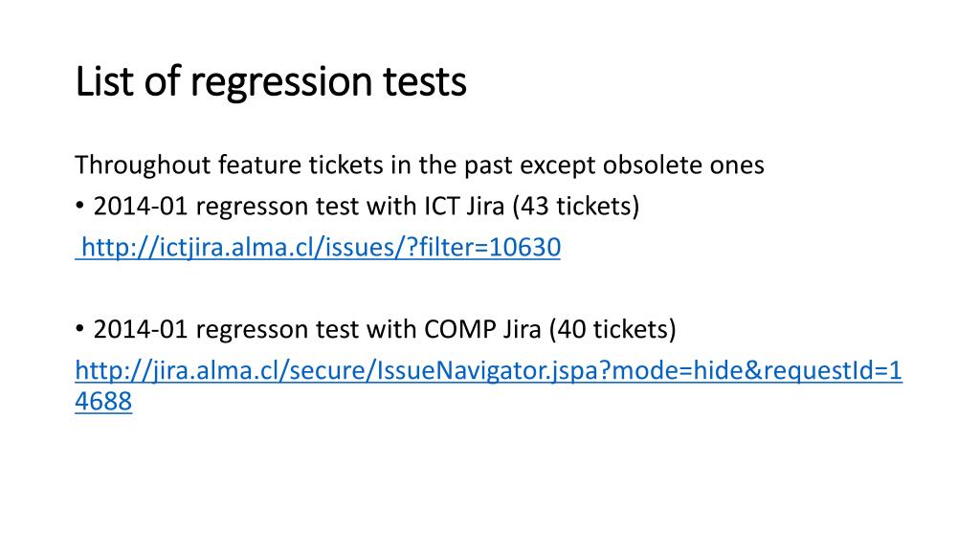
Task: Click the 'Throughout feature tickets' sentence
Action: pyautogui.click(x=419, y=165)
